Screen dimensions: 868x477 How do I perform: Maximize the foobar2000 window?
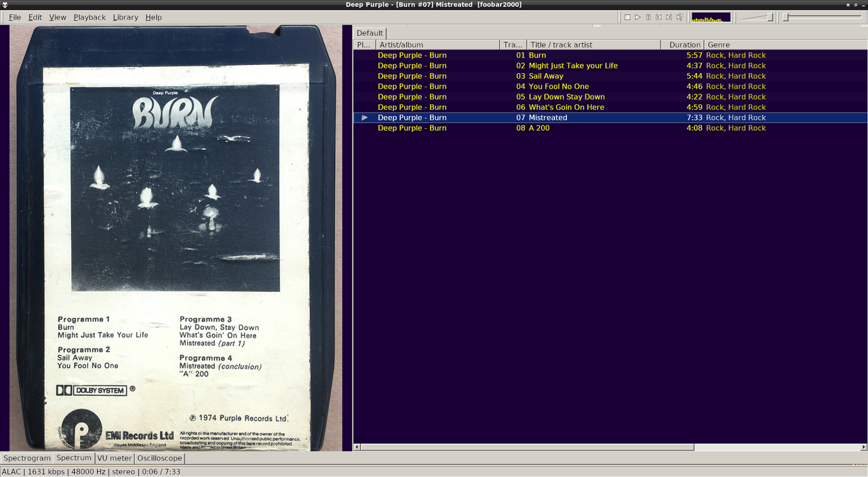[856, 5]
